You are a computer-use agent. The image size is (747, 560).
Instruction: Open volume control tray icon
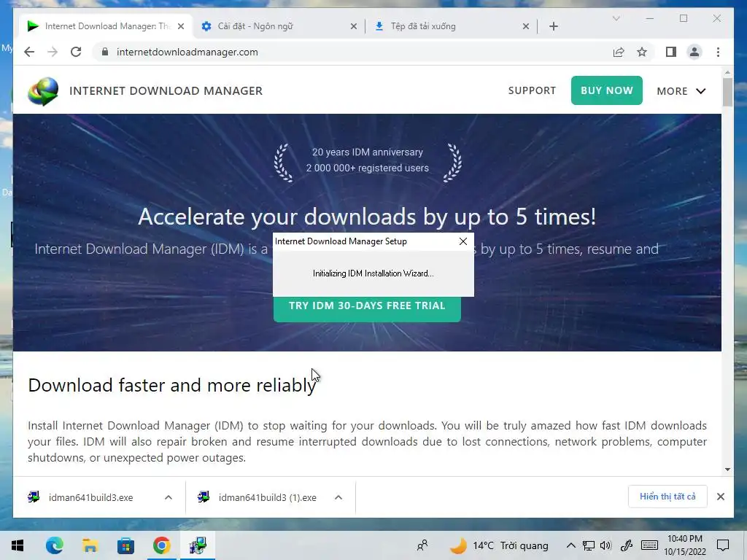[x=606, y=545]
